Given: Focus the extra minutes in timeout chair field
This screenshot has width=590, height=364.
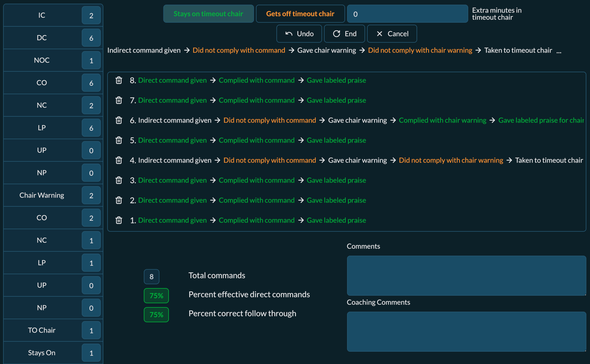Looking at the screenshot, I should click(x=407, y=14).
